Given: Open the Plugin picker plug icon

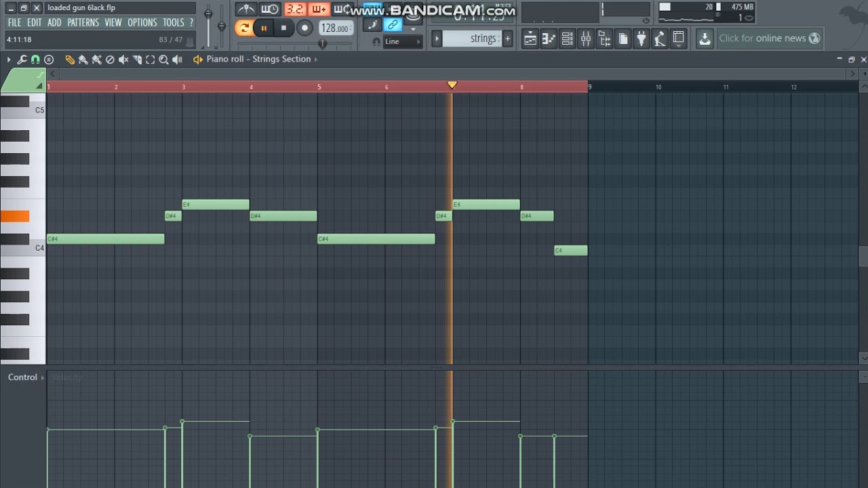Looking at the screenshot, I should [641, 39].
